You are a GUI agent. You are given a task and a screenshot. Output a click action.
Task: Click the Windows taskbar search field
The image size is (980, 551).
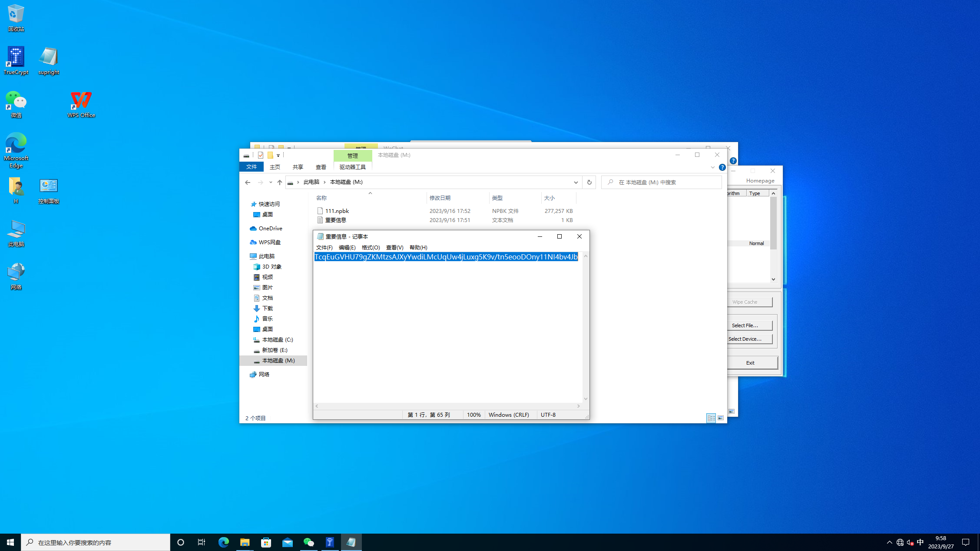(x=96, y=542)
